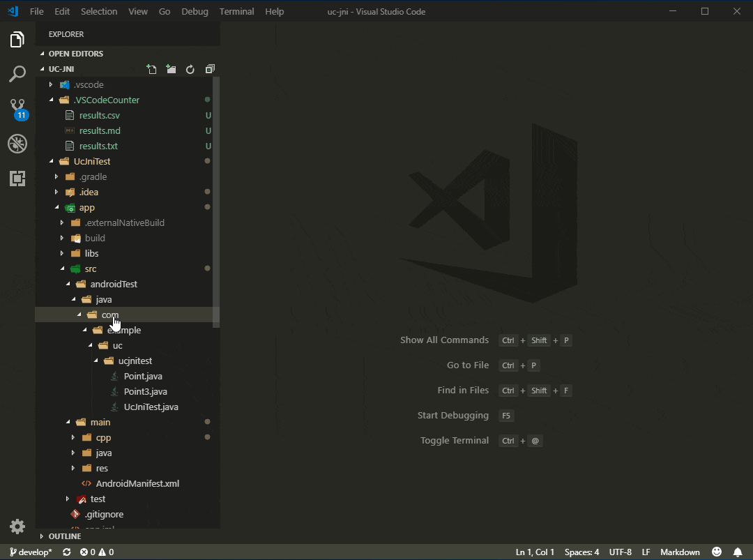The image size is (753, 560).
Task: Open the Edit menu
Action: [x=62, y=12]
